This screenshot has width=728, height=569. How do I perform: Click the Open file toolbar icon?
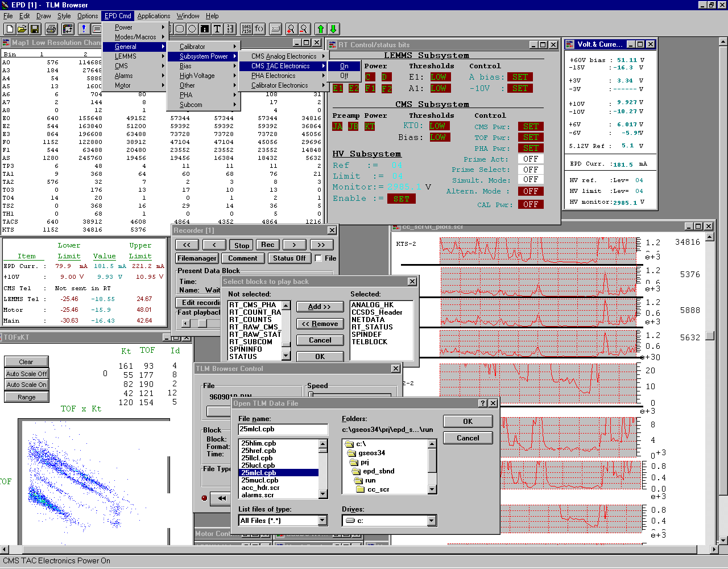pos(22,29)
